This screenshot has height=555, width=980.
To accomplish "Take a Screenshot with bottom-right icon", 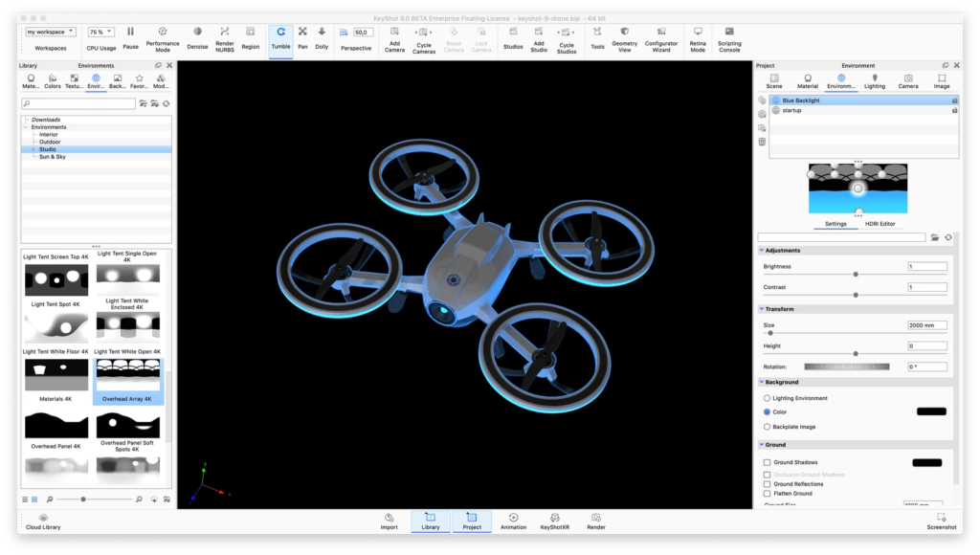I will pos(942,522).
